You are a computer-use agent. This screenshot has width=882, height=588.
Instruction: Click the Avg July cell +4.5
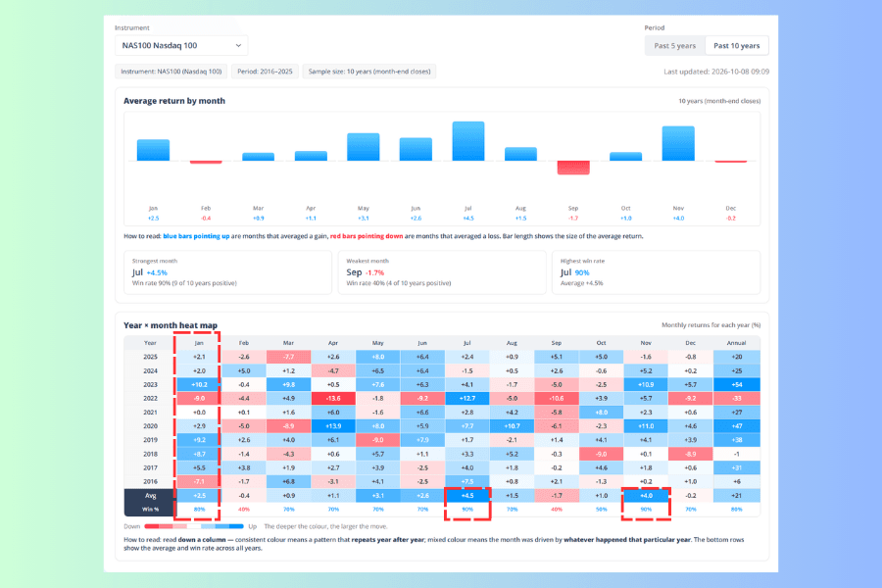coord(466,496)
